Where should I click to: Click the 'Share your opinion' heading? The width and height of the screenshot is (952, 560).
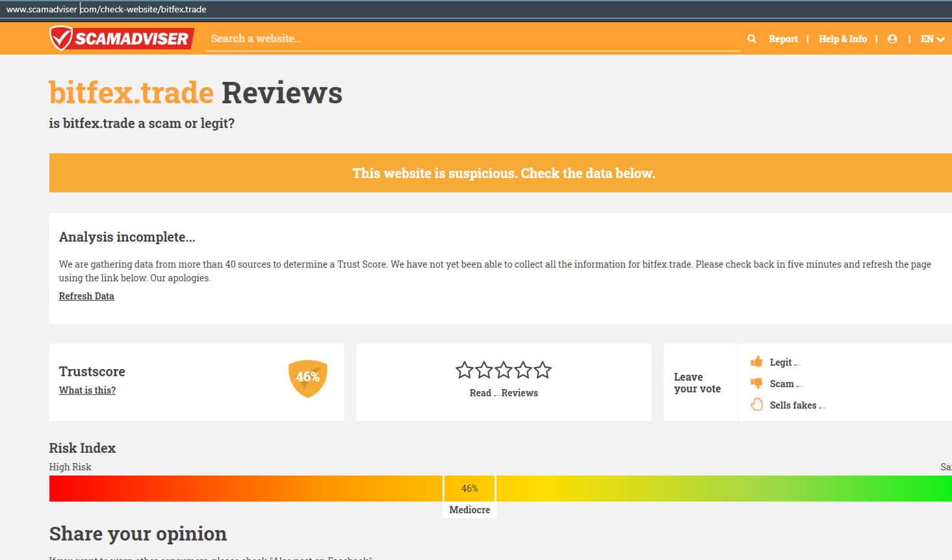(x=138, y=534)
